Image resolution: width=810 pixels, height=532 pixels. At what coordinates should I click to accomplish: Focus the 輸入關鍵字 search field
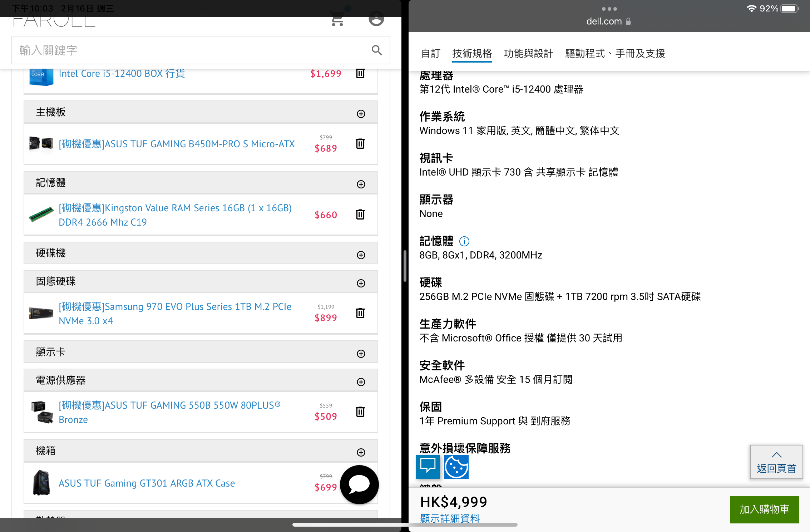click(x=201, y=50)
